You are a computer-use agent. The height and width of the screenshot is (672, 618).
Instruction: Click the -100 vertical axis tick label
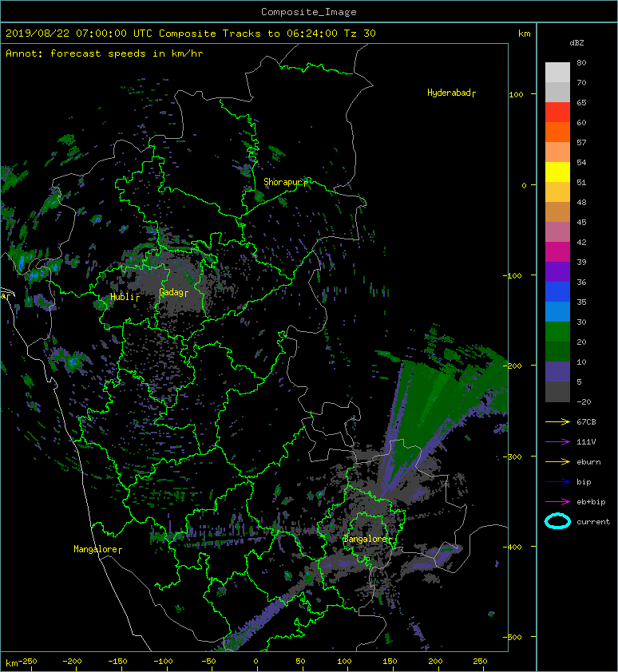[513, 275]
